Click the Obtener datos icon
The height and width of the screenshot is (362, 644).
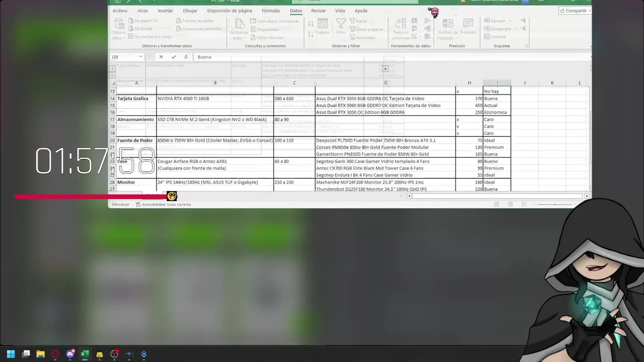(119, 24)
